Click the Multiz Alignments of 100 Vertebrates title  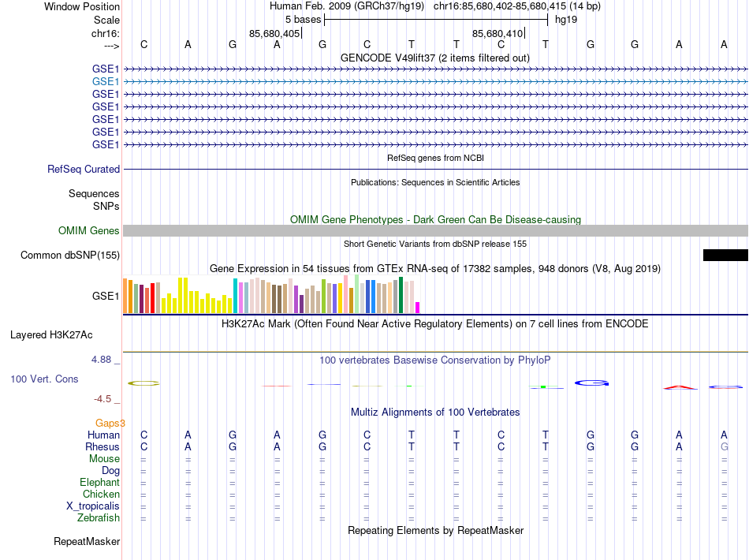tap(435, 412)
